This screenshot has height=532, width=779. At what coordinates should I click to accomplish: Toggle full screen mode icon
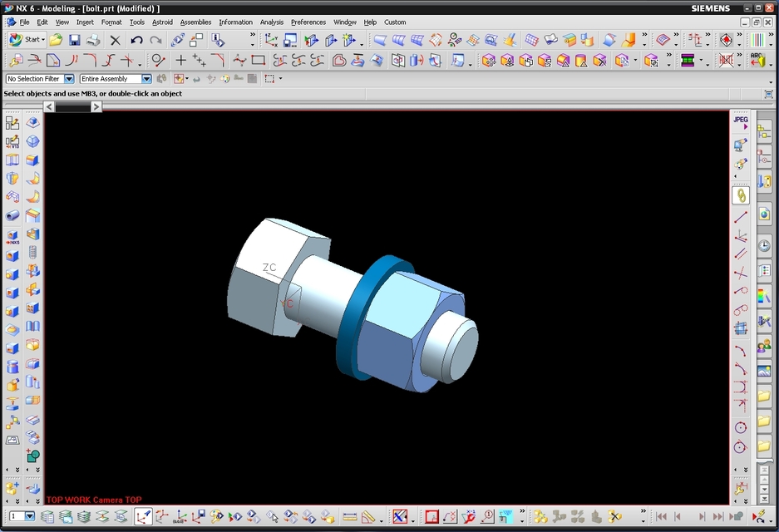[768, 94]
